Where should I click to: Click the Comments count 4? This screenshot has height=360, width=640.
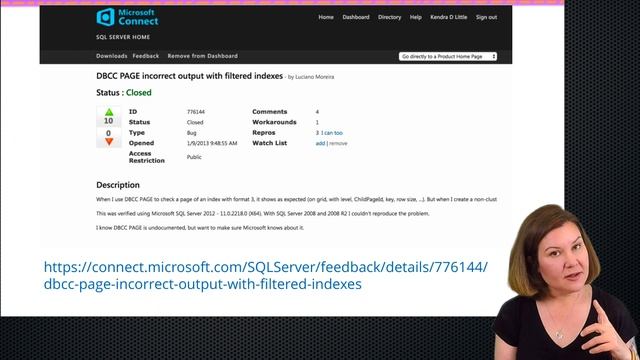pyautogui.click(x=317, y=112)
